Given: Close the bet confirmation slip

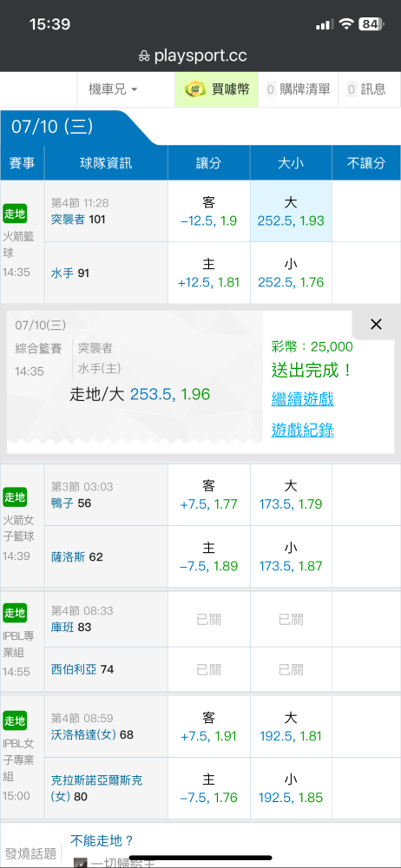Looking at the screenshot, I should coord(376,325).
